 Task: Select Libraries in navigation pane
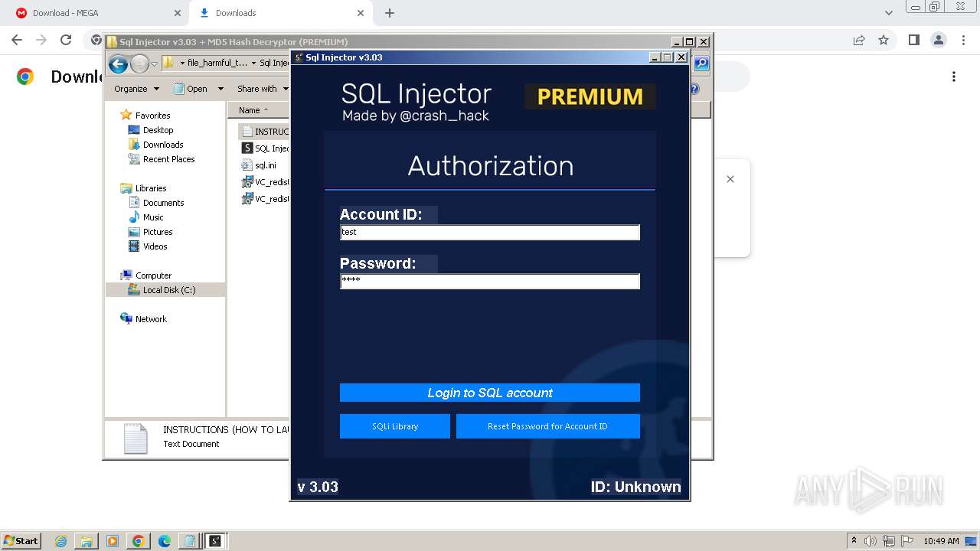151,188
